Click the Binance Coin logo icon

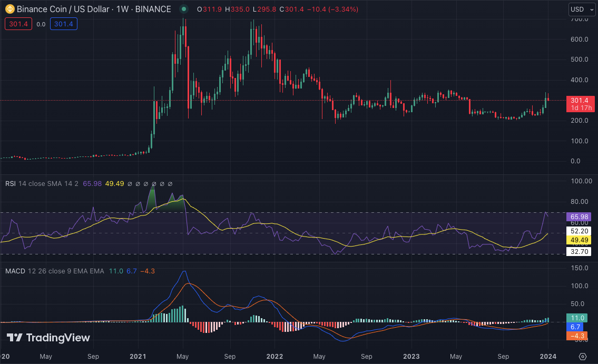[x=9, y=9]
